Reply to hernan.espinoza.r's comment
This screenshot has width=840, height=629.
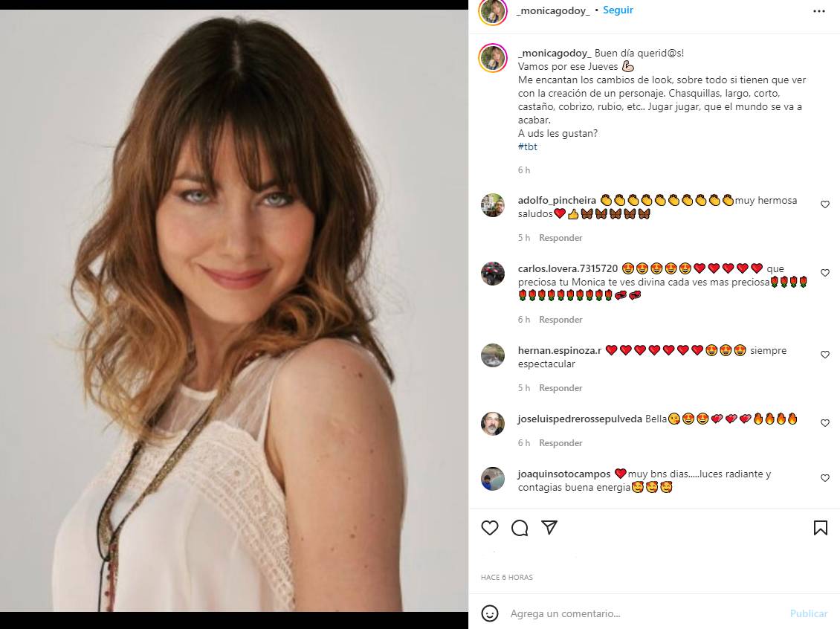tap(560, 388)
